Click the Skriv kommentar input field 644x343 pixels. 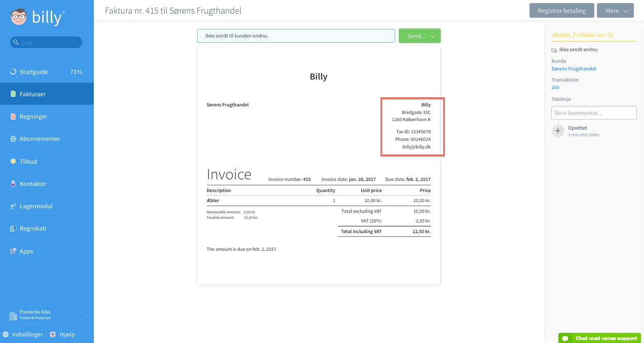click(x=594, y=112)
